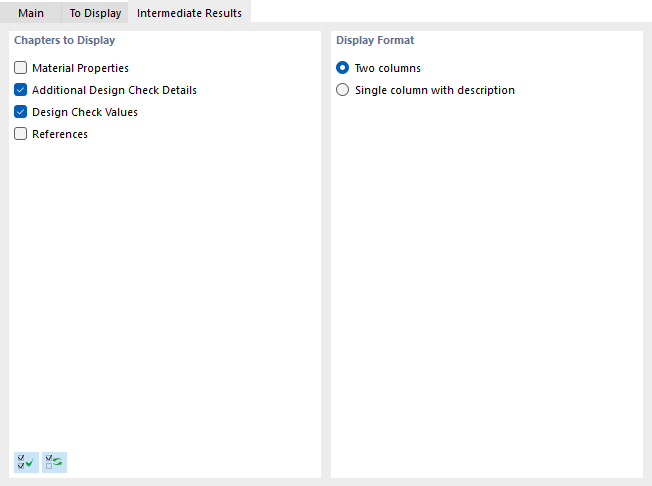Select the Two columns radio button

tap(343, 68)
